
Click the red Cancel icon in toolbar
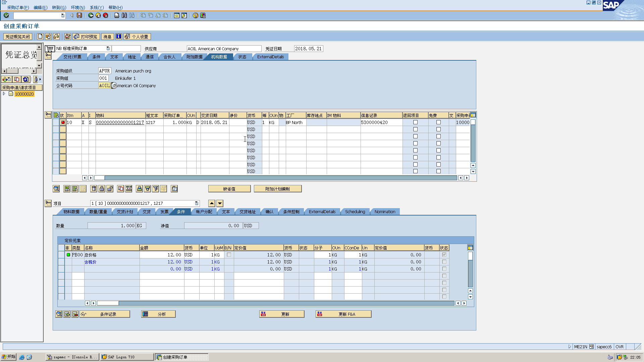pos(106,15)
